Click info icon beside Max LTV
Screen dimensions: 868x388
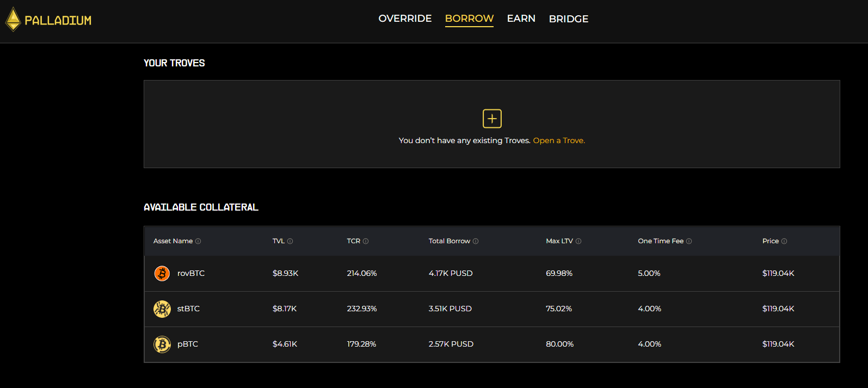(578, 241)
